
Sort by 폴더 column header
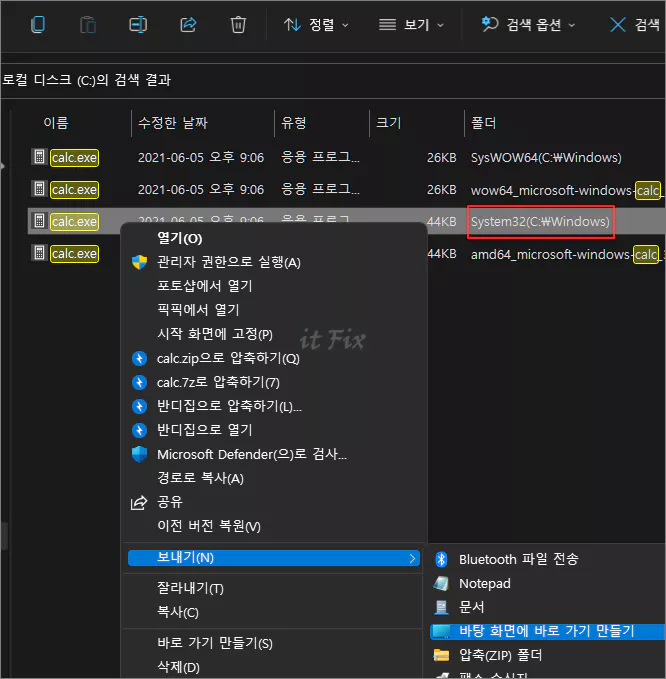[484, 123]
